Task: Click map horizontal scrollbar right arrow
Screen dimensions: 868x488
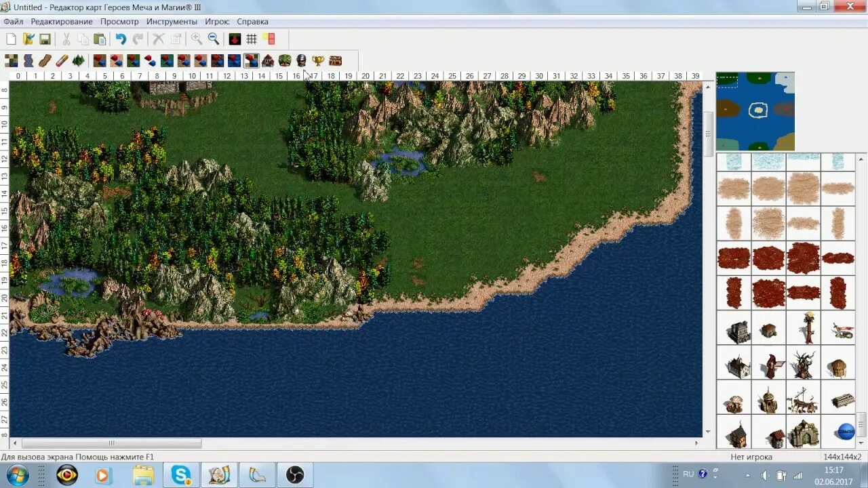Action: pyautogui.click(x=696, y=443)
